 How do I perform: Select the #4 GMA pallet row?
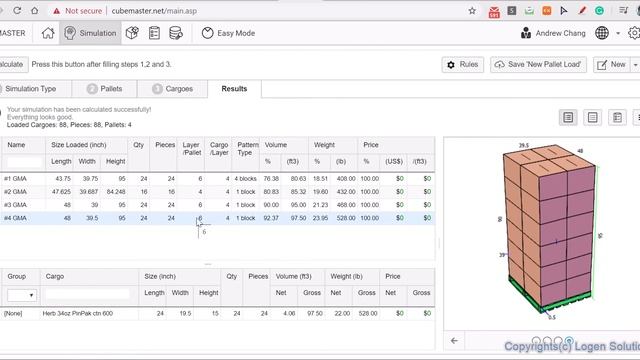pos(217,218)
